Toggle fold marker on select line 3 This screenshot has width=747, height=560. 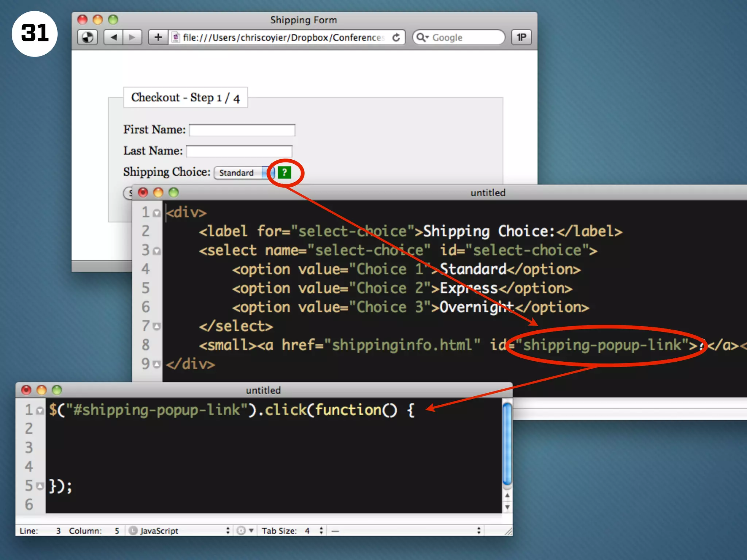click(157, 251)
